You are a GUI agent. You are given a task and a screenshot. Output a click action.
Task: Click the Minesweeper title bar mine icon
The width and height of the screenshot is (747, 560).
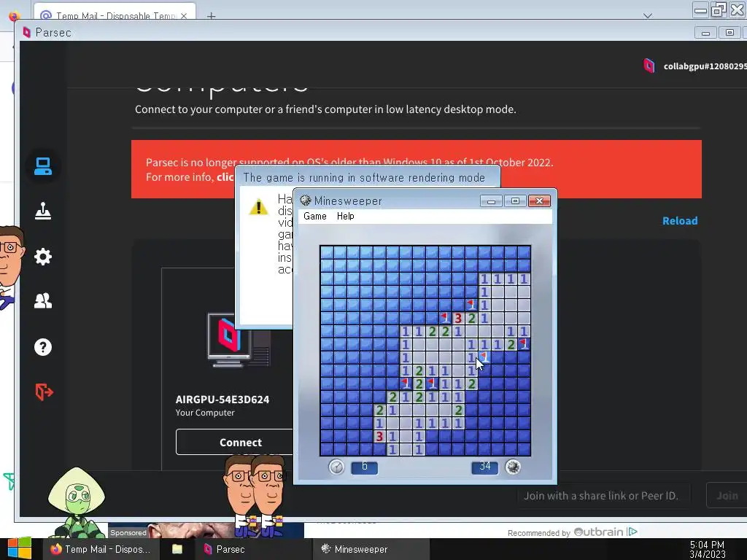(306, 201)
